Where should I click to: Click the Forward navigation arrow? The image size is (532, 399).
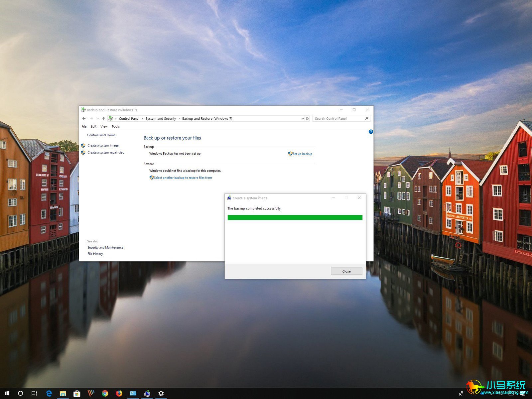(91, 119)
